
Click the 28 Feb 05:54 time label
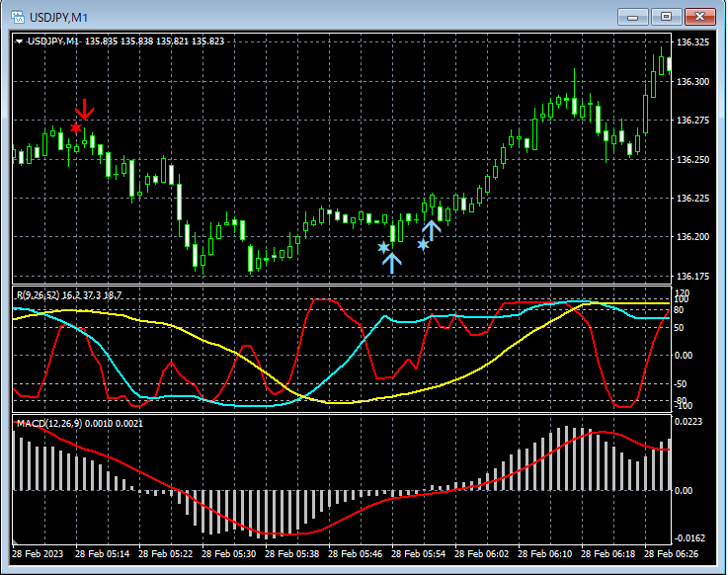418,554
